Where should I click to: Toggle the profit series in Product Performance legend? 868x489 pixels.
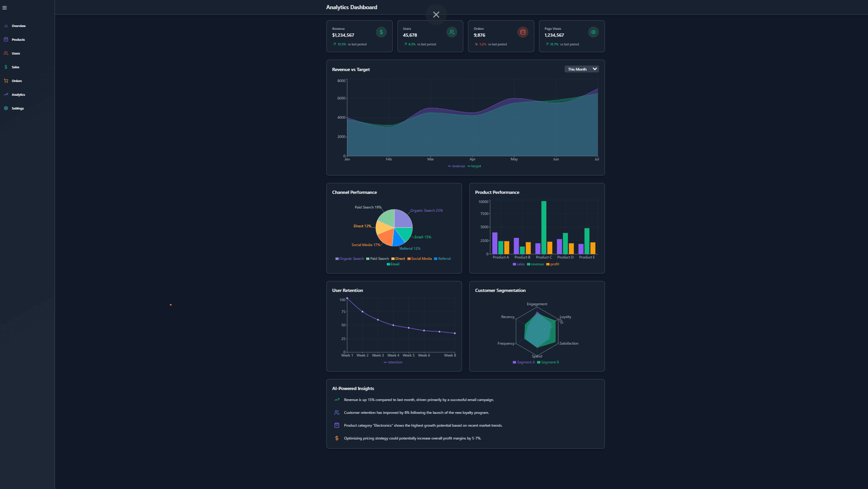[553, 264]
